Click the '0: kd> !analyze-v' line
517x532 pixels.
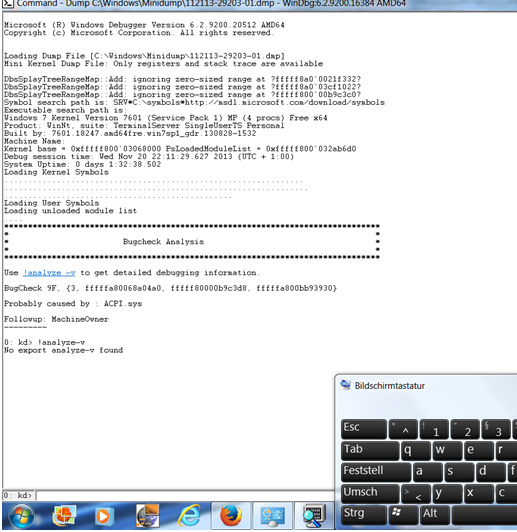point(44,342)
